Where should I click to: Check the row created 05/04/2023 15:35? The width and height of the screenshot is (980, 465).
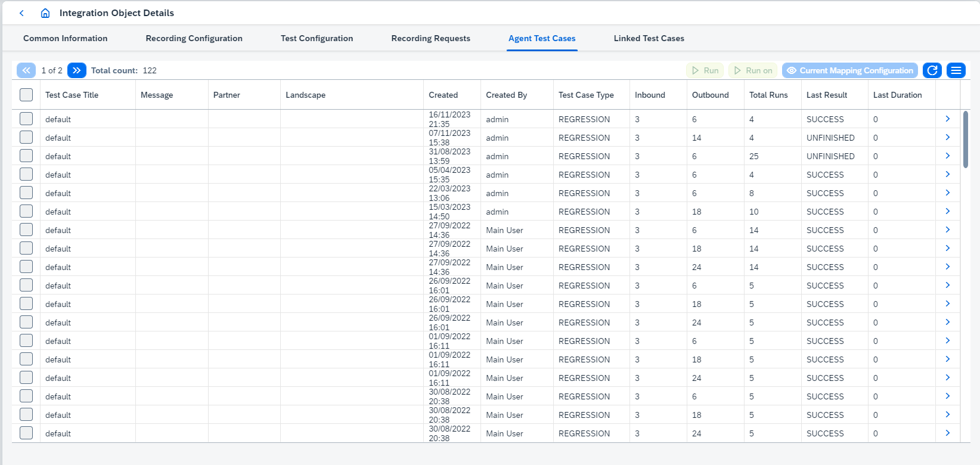click(26, 174)
